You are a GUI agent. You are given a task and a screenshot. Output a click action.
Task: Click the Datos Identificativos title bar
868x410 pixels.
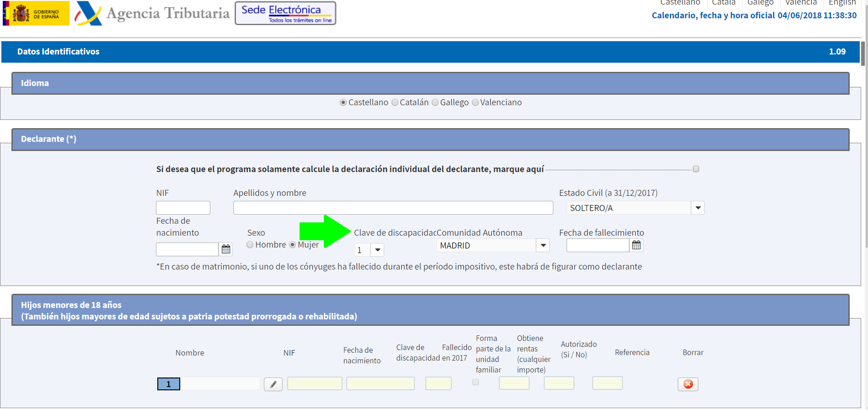pos(431,52)
